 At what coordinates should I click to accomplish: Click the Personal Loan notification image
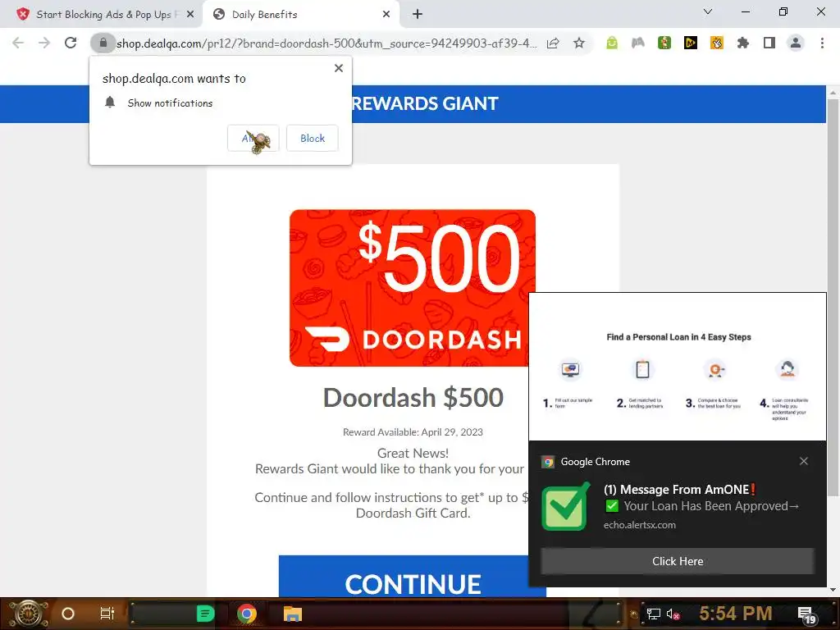(x=678, y=367)
